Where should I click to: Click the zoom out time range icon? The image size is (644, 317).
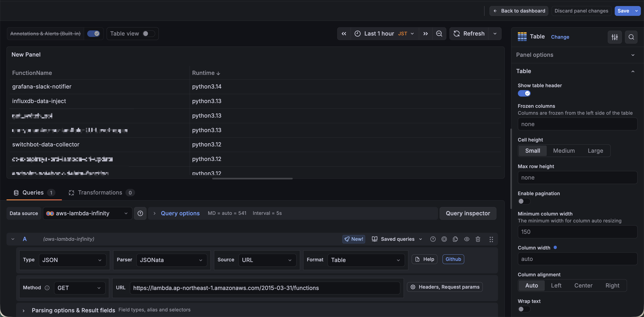point(439,34)
